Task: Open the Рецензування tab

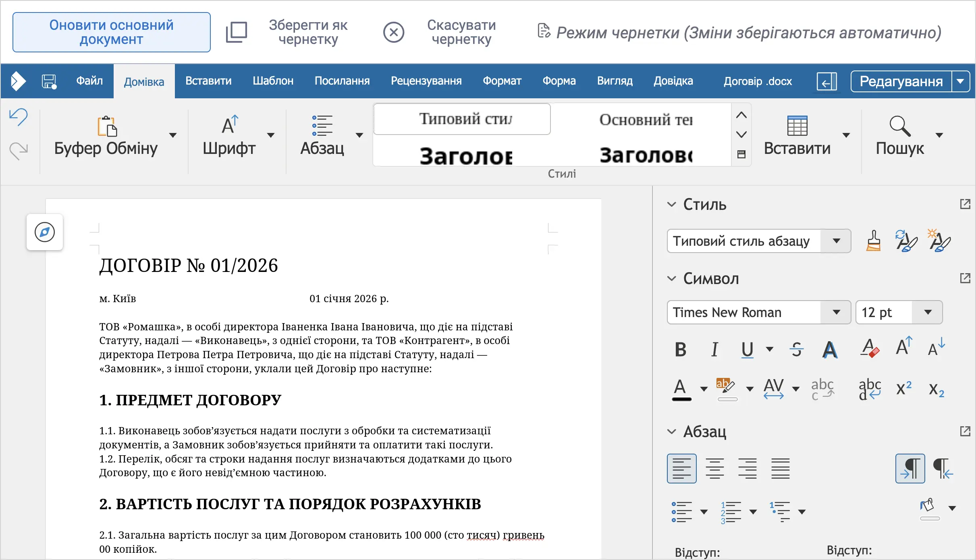Action: tap(426, 81)
